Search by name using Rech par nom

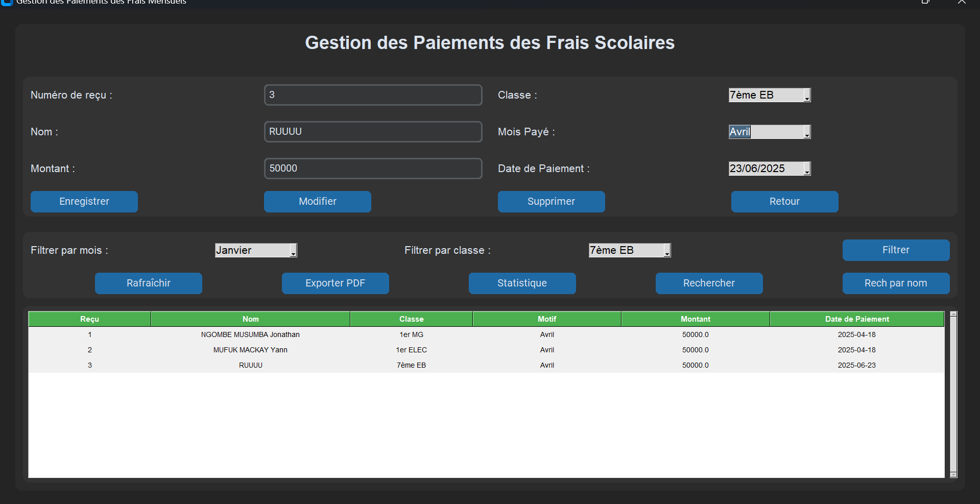pos(896,283)
